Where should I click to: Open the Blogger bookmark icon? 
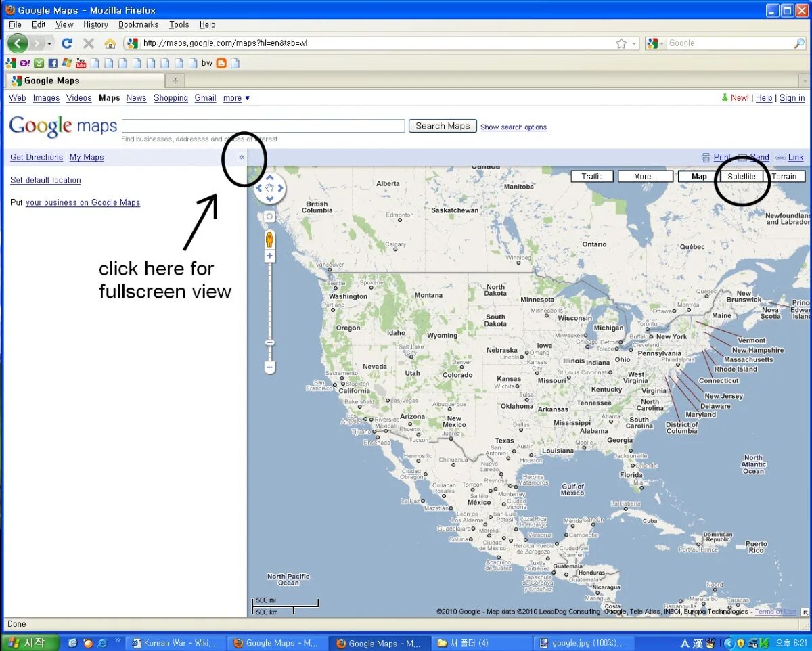[221, 63]
